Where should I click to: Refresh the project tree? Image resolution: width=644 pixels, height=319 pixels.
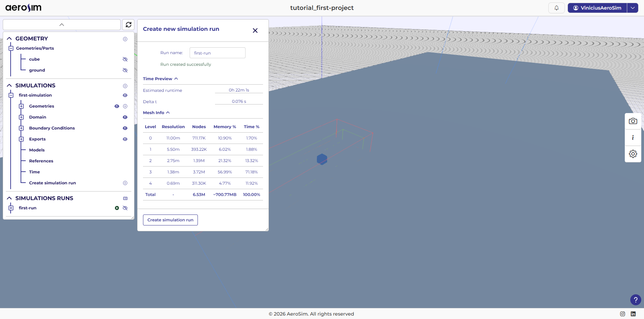[x=129, y=24]
